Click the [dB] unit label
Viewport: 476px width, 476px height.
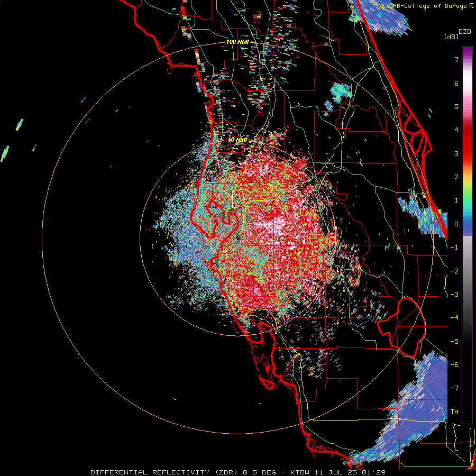(452, 37)
